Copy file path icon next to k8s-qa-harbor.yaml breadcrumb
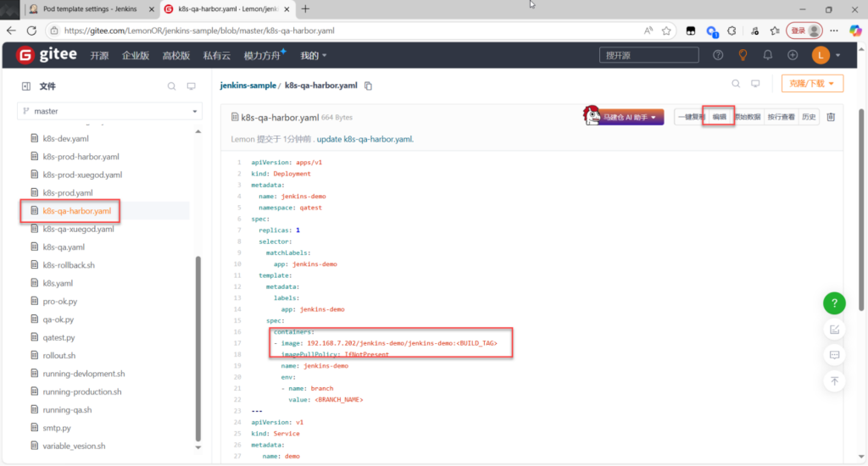This screenshot has height=466, width=868. (x=368, y=86)
